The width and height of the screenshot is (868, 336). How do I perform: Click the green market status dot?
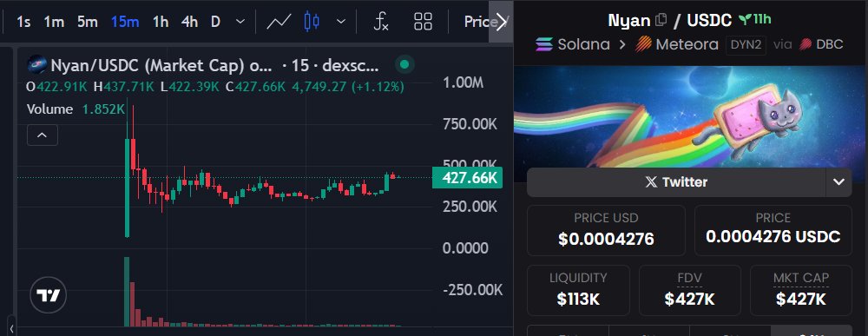click(404, 65)
